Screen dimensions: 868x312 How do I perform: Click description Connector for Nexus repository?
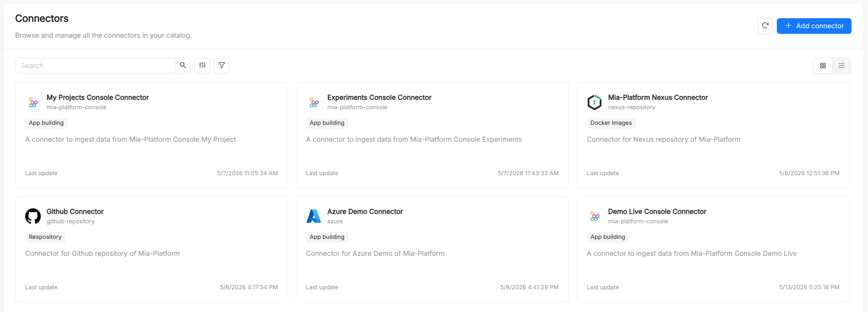click(x=664, y=139)
